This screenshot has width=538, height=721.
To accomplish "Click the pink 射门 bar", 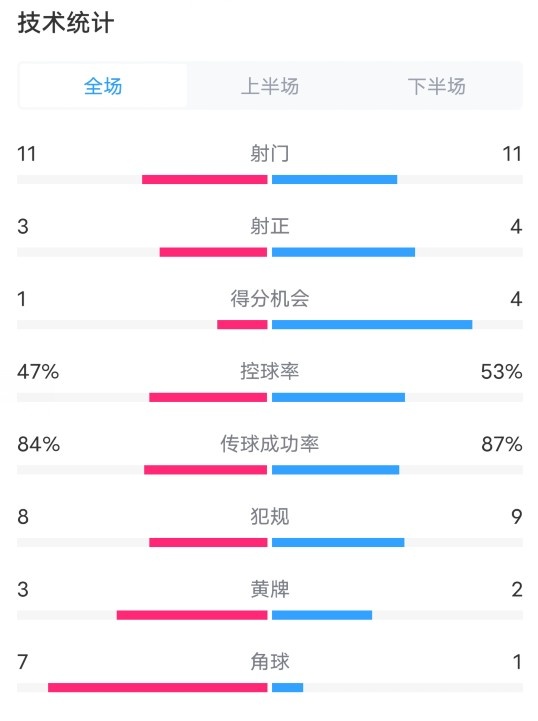I will click(x=205, y=179).
